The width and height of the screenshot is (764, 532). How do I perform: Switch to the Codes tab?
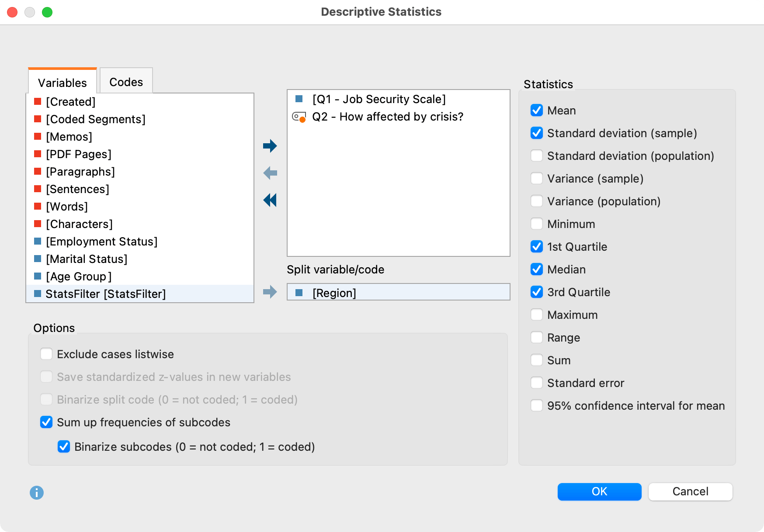[126, 82]
